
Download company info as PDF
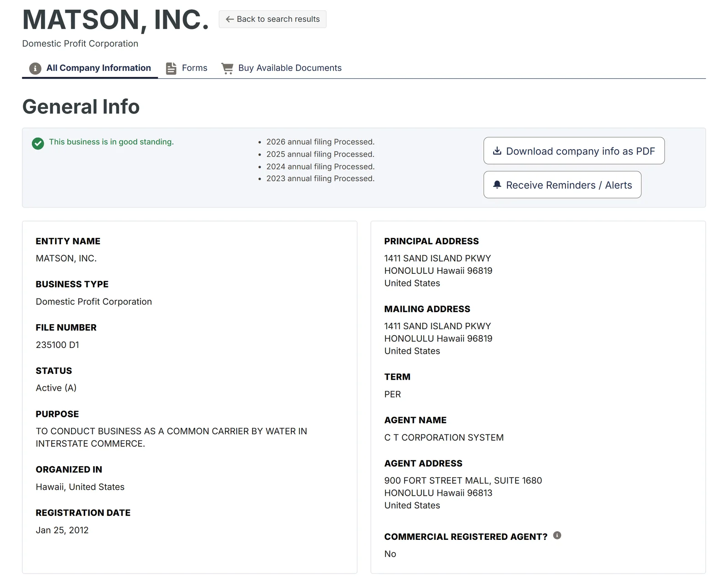pos(574,151)
